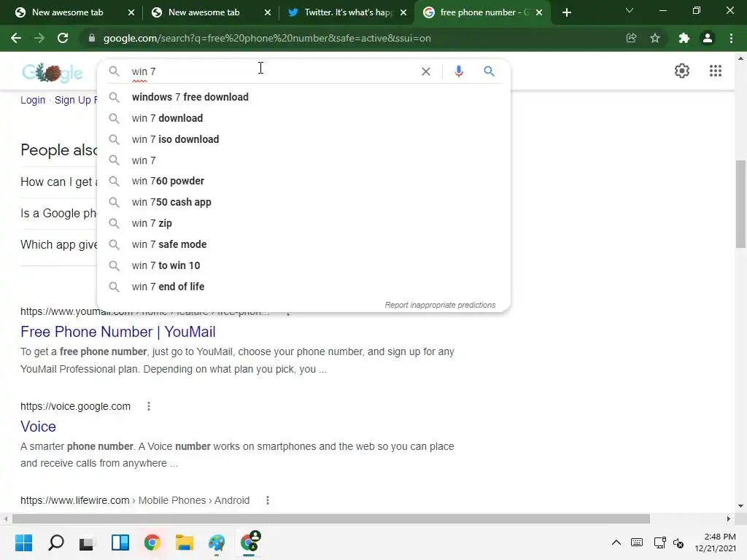747x560 pixels.
Task: Switch to first New awesome tab
Action: [66, 12]
